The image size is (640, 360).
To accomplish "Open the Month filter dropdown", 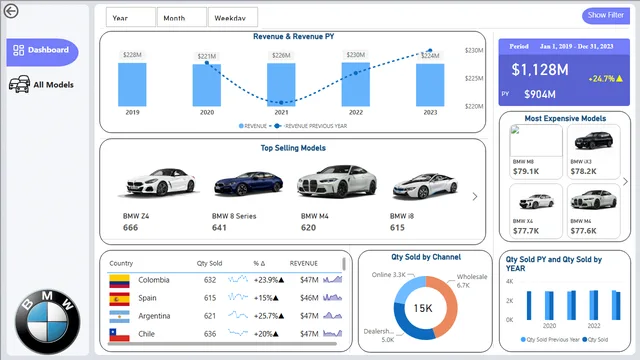I will tap(182, 18).
